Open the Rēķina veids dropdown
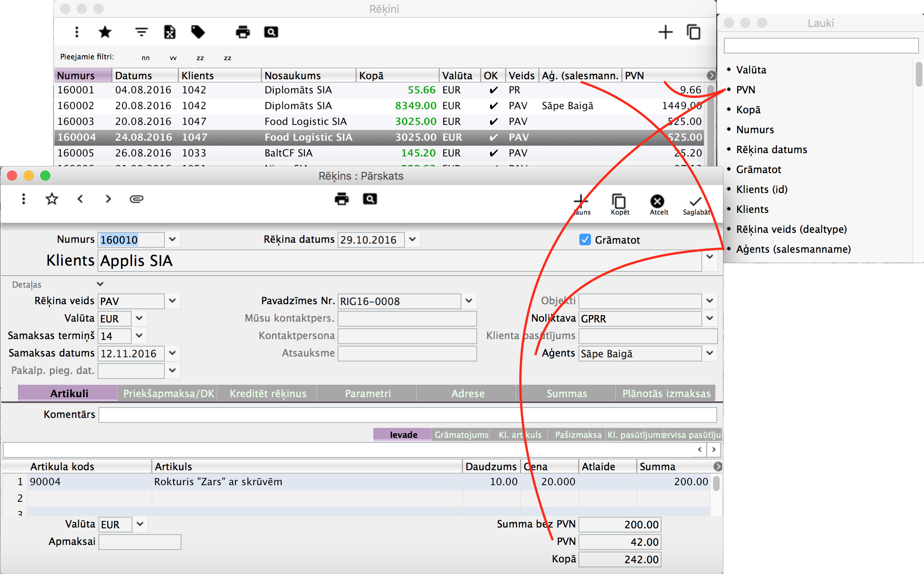Image resolution: width=924 pixels, height=574 pixels. coord(173,300)
